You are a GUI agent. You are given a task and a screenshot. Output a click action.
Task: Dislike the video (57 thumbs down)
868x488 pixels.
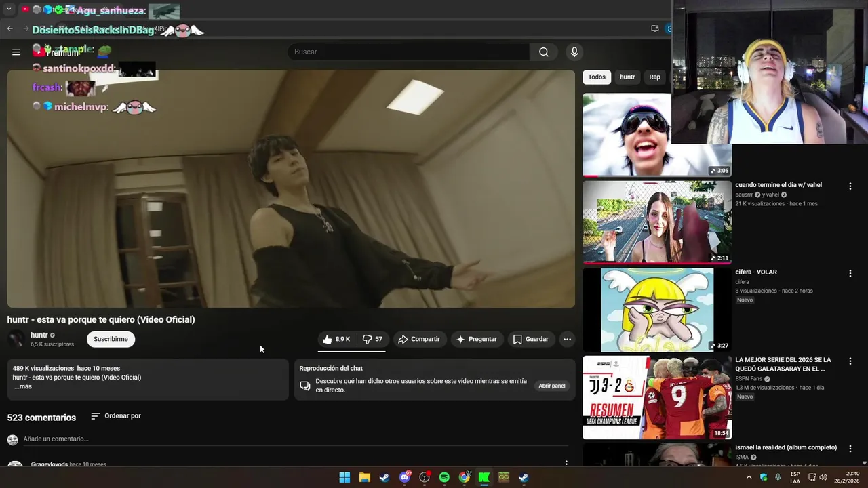[x=372, y=339]
